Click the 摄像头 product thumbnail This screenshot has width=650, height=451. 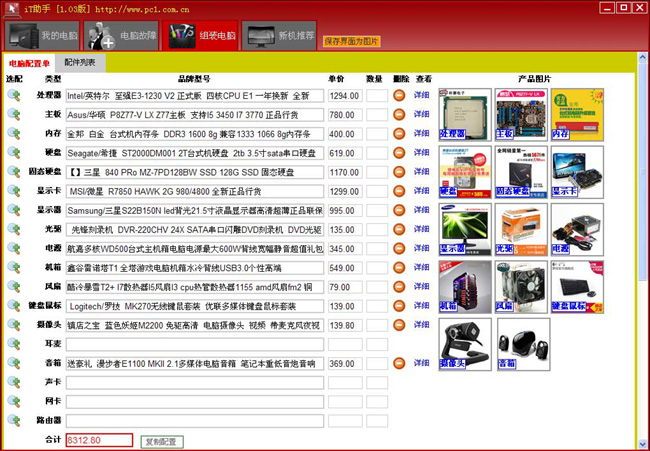465,344
